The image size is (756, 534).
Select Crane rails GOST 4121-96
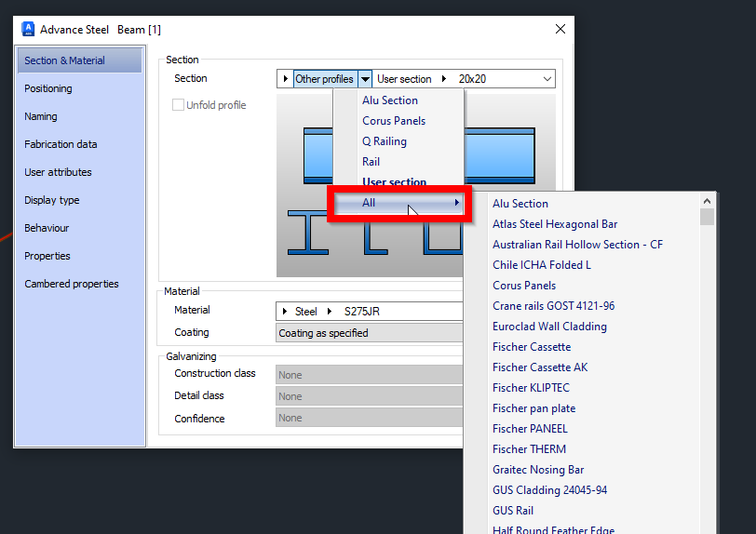click(553, 306)
